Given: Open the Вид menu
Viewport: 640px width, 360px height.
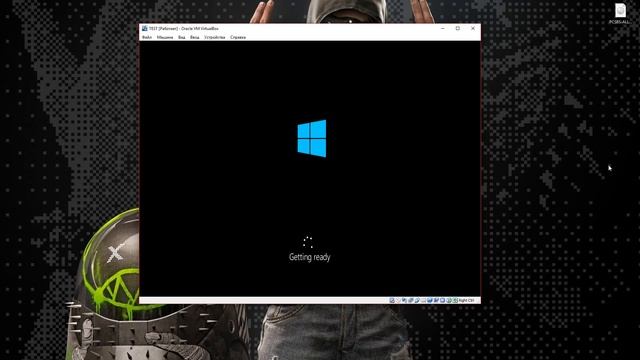Looking at the screenshot, I should 182,37.
